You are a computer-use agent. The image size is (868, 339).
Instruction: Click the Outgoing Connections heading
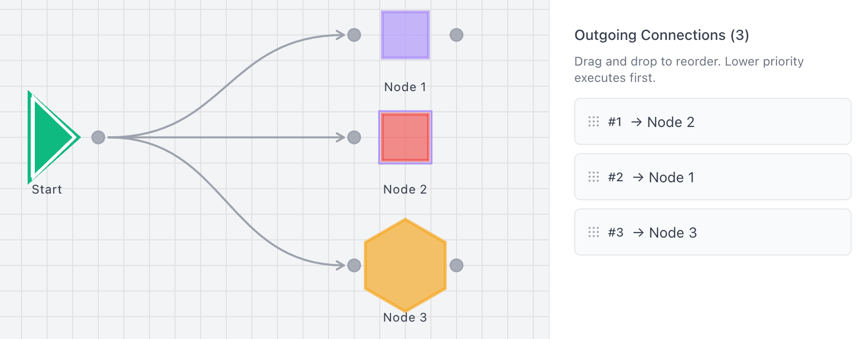click(x=661, y=35)
